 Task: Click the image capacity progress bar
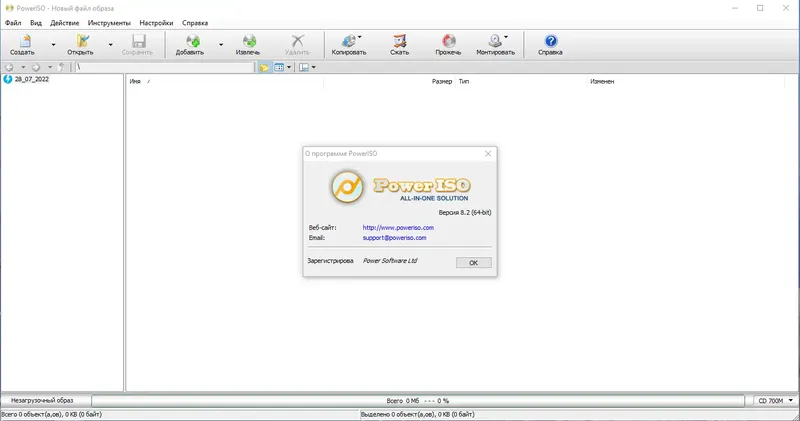417,401
